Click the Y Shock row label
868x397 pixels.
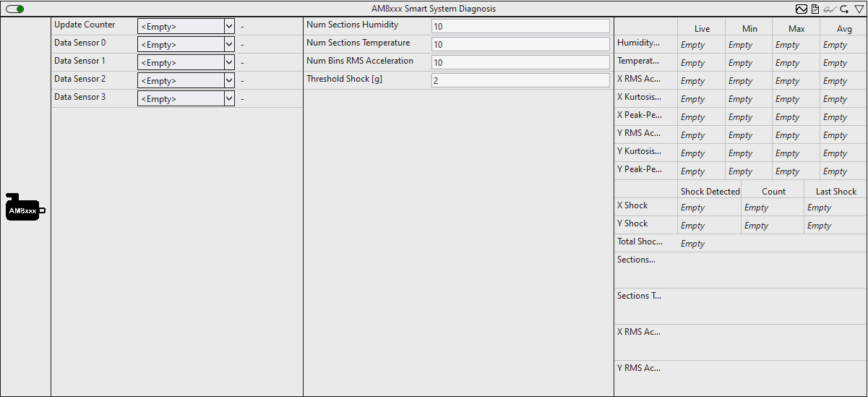(632, 223)
